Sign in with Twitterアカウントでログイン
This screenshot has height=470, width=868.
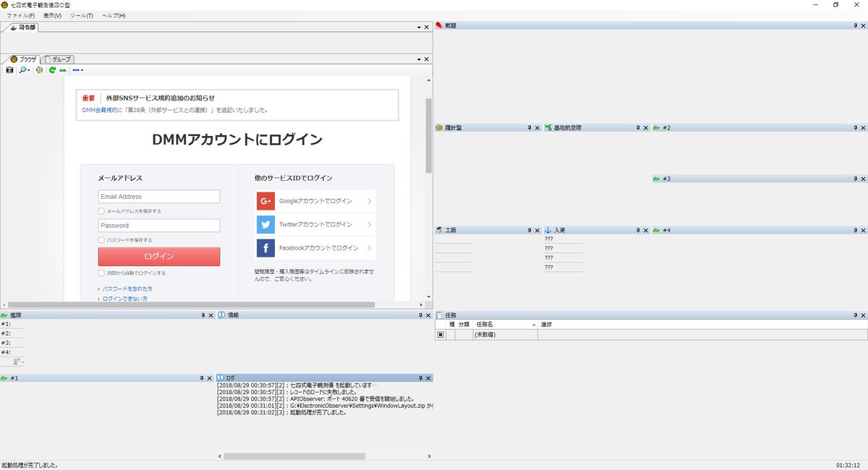click(316, 224)
